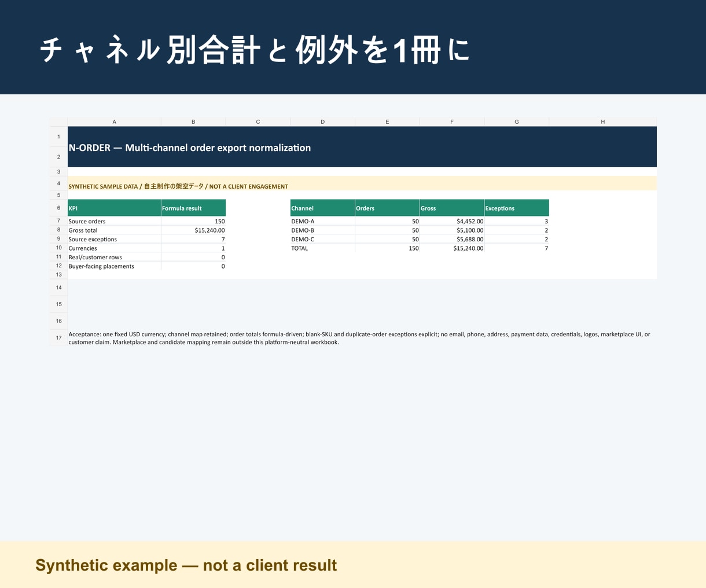Click the Source orders value 150

point(193,221)
